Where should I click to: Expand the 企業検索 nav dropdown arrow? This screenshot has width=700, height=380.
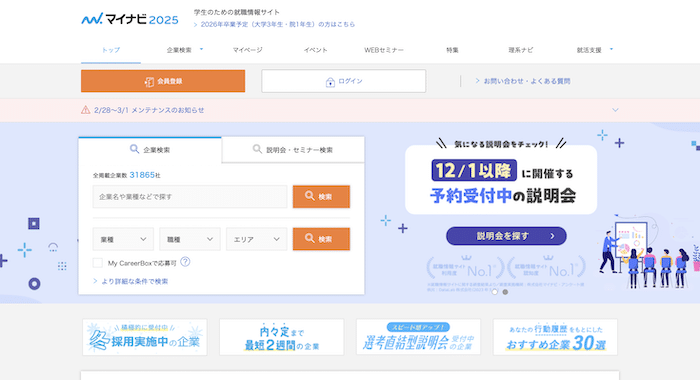201,49
